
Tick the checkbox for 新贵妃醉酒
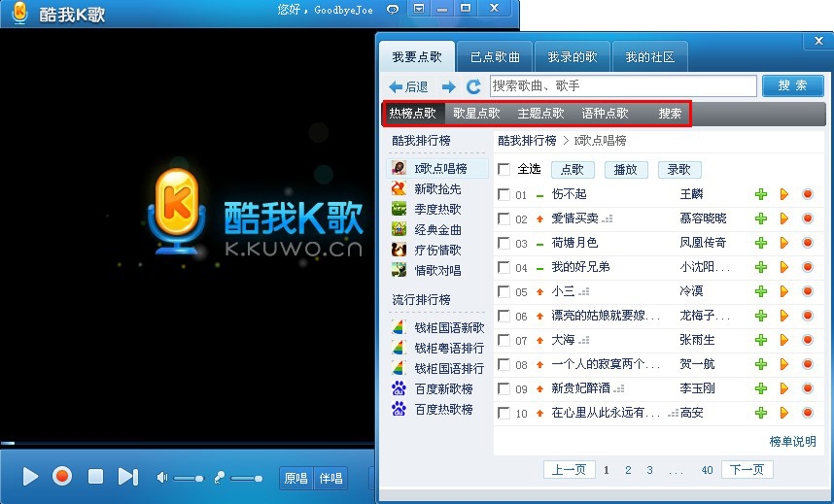tap(504, 388)
